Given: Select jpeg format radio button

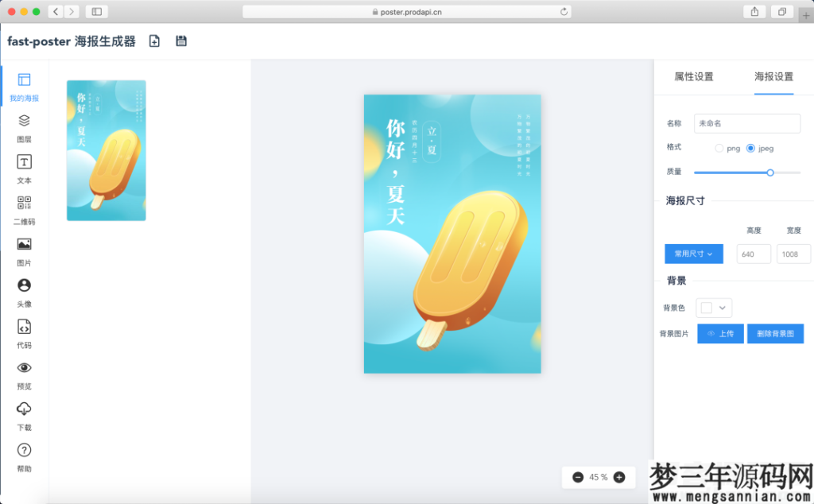Looking at the screenshot, I should point(750,148).
